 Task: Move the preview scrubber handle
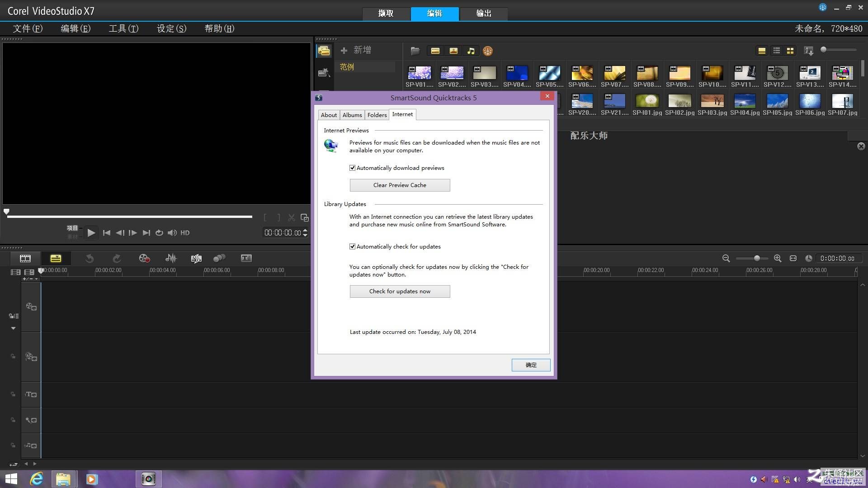(x=6, y=211)
